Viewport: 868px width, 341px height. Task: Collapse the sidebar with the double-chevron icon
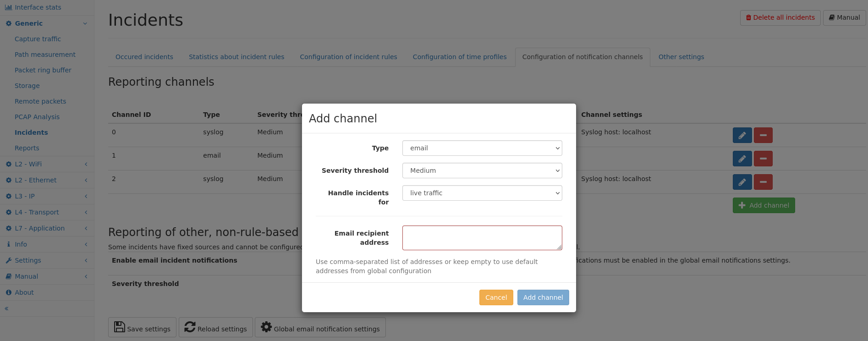(x=6, y=308)
